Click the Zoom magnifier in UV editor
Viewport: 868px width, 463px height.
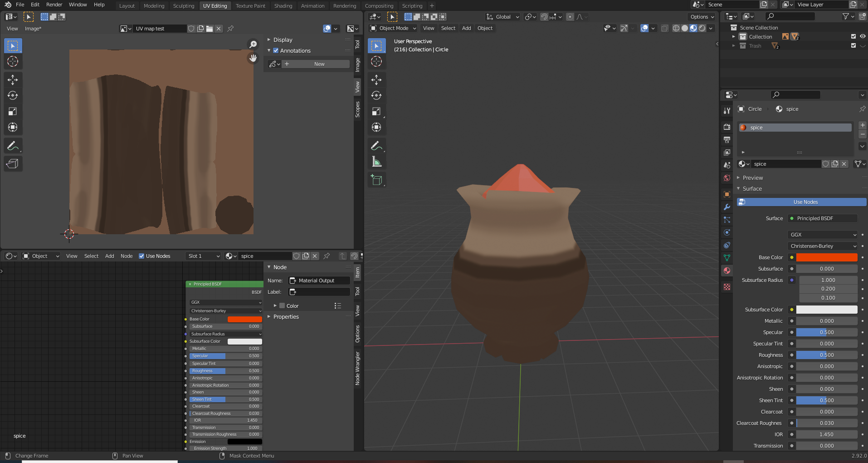pyautogui.click(x=253, y=44)
